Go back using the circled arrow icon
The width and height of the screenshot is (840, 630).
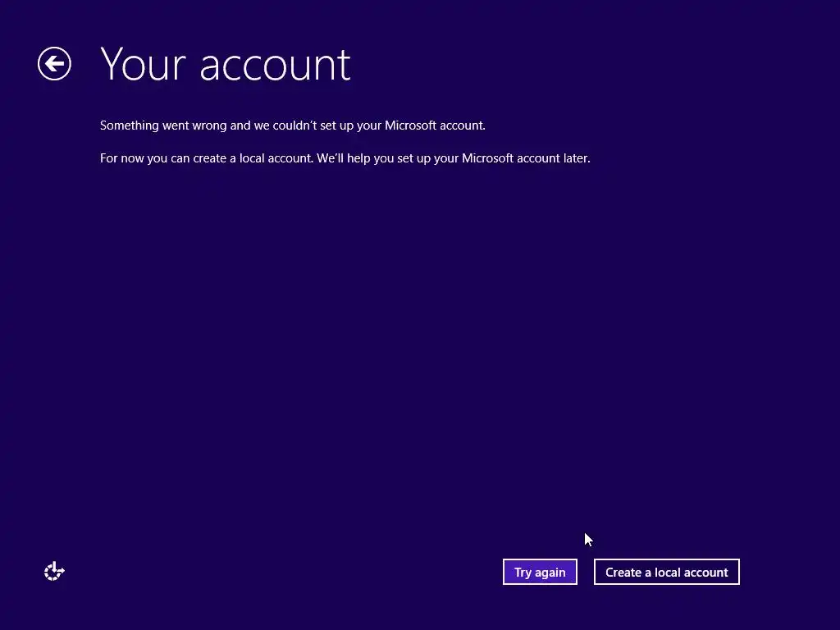tap(54, 64)
